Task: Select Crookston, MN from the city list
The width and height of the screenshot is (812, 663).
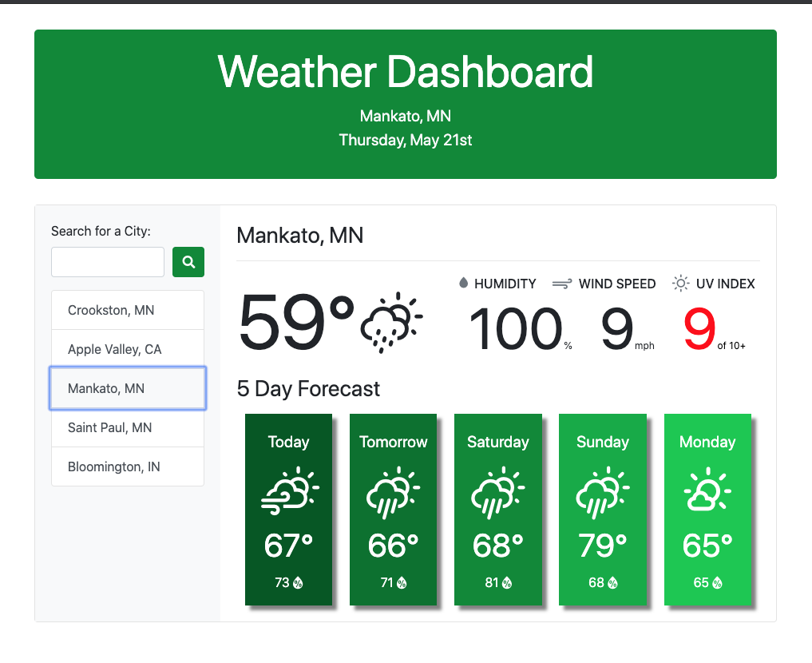Action: coord(127,310)
